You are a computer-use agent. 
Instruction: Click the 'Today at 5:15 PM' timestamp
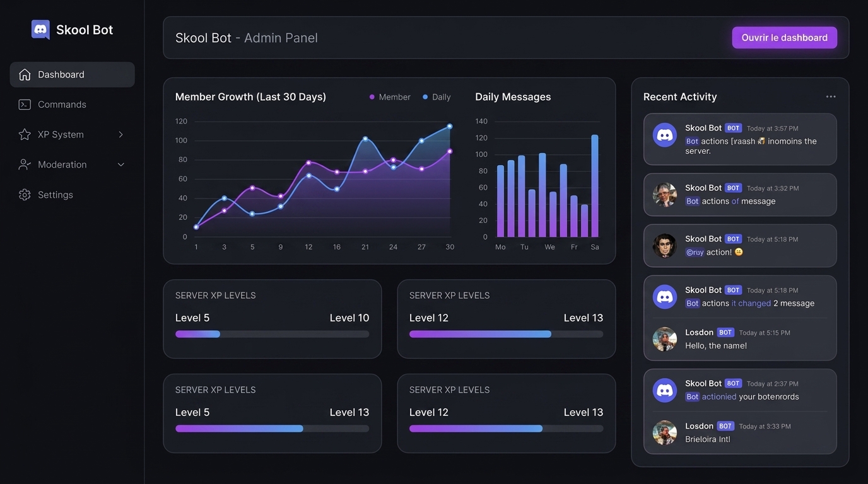(x=765, y=333)
